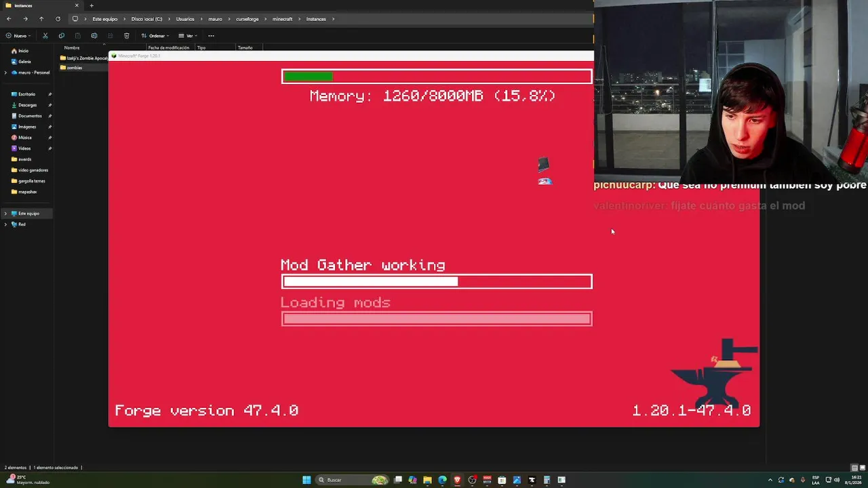Go back in File Explorer
The image size is (868, 488).
point(9,19)
